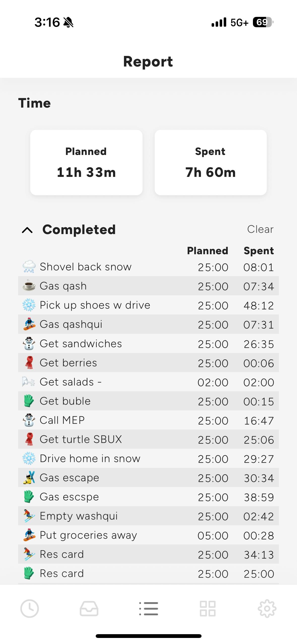Collapse the Completed section chevron
The height and width of the screenshot is (644, 297).
point(27,230)
